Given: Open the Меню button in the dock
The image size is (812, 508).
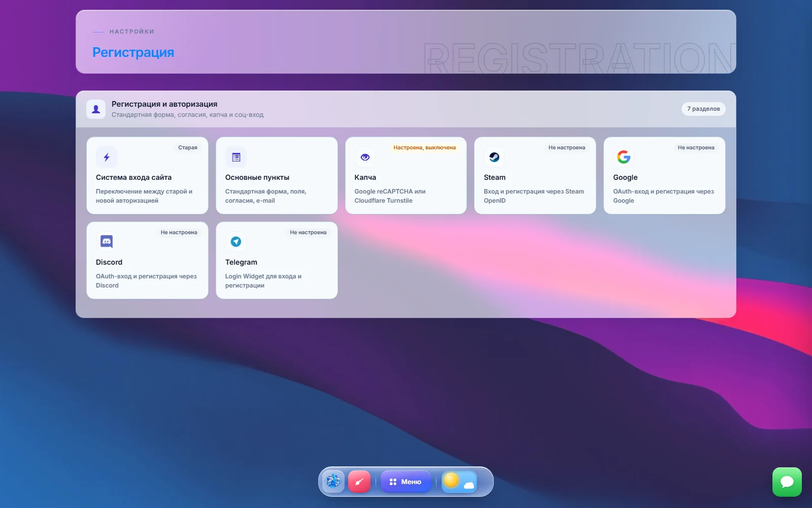Looking at the screenshot, I should tap(405, 482).
